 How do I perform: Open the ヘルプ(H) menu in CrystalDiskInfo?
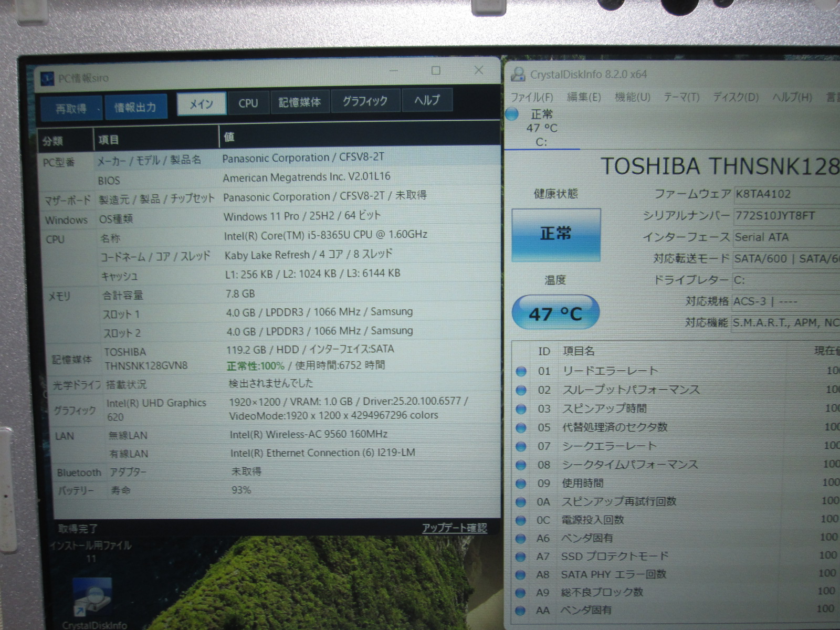pyautogui.click(x=792, y=97)
